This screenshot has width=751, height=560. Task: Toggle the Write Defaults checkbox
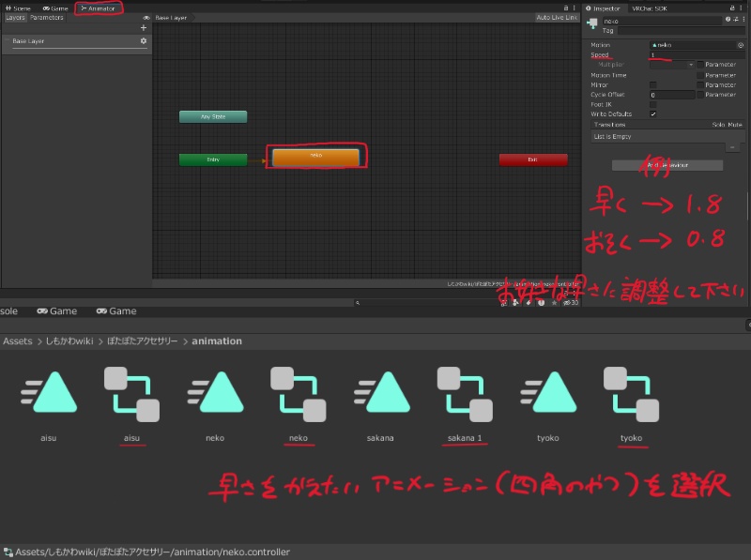653,114
